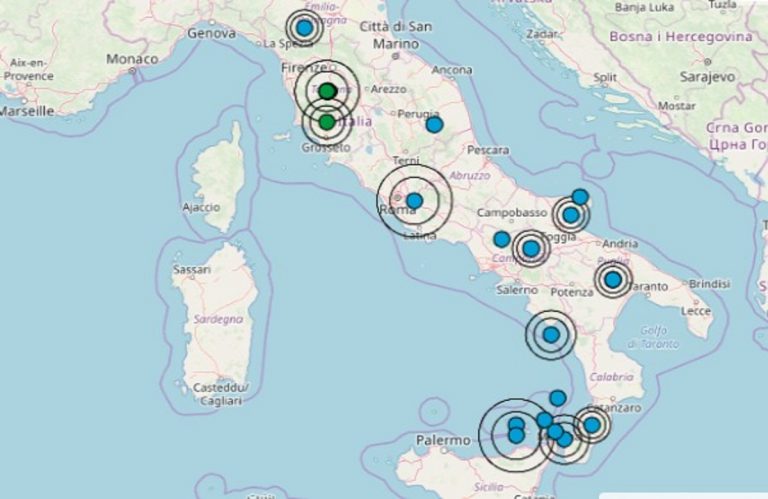The image size is (768, 499).
Task: Select the Ajaccio label on Corsica
Action: pyautogui.click(x=201, y=207)
